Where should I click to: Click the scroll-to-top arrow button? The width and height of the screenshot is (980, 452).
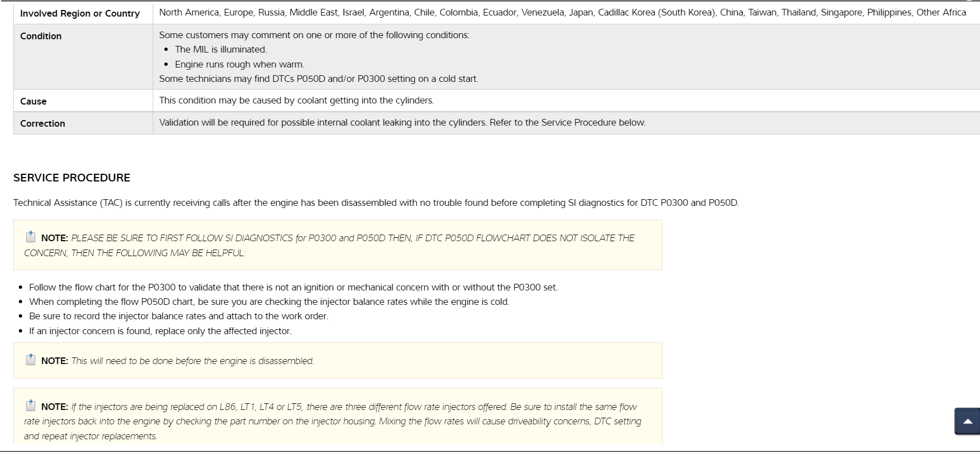967,422
